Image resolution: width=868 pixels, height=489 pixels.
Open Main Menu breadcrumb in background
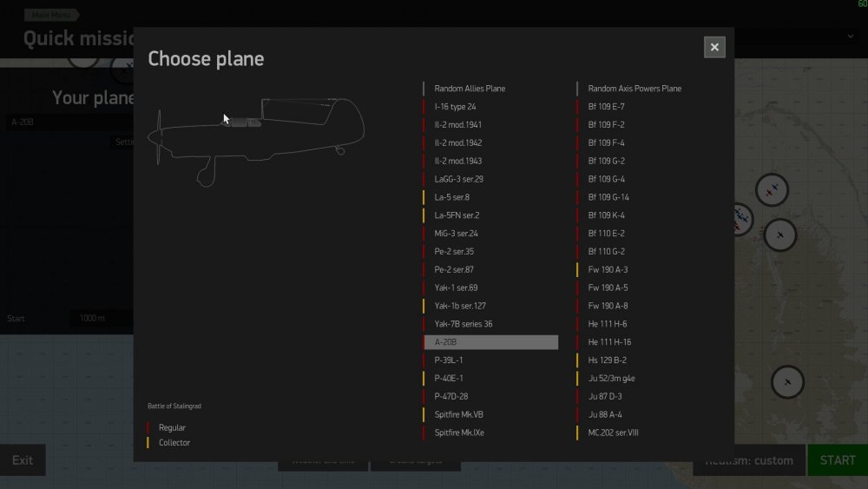coord(51,15)
